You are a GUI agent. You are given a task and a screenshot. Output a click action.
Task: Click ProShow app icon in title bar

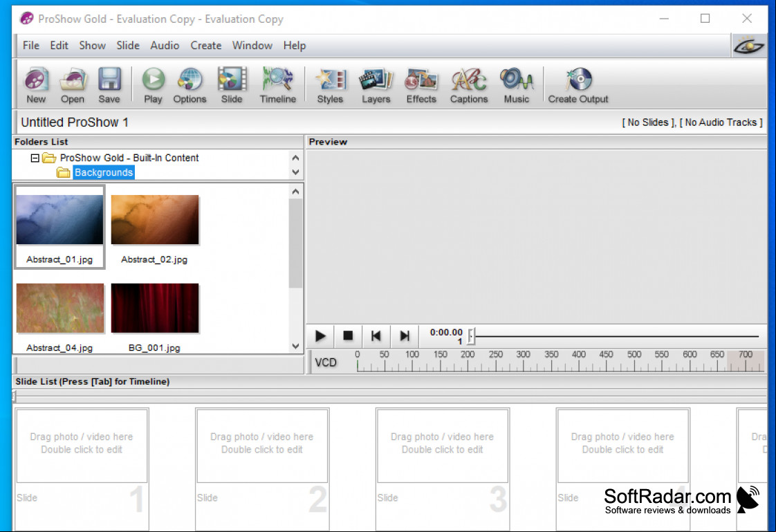click(x=27, y=19)
